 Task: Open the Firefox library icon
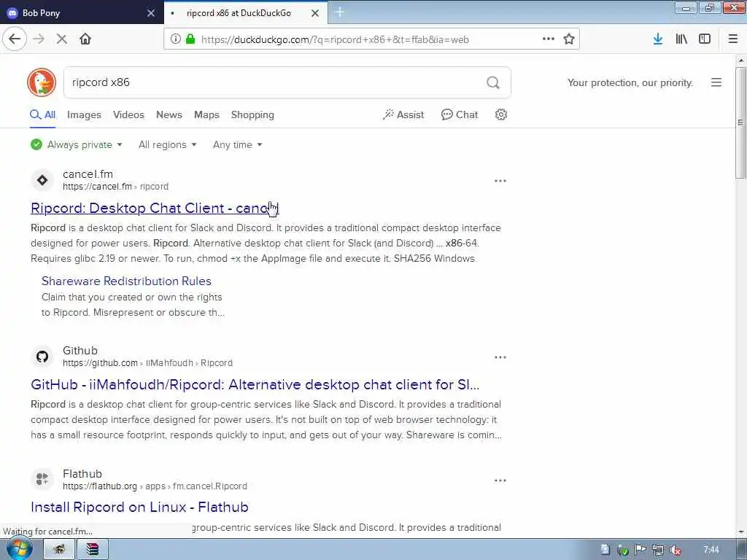click(x=681, y=39)
